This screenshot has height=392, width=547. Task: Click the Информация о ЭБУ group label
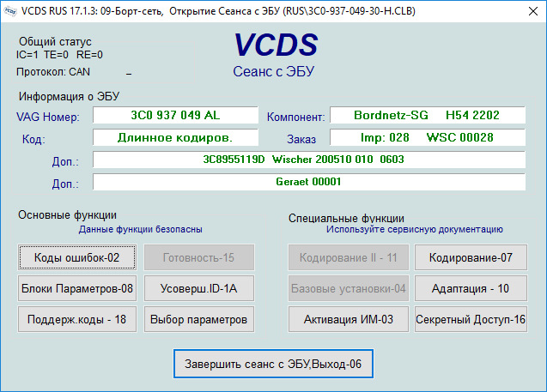[x=69, y=96]
